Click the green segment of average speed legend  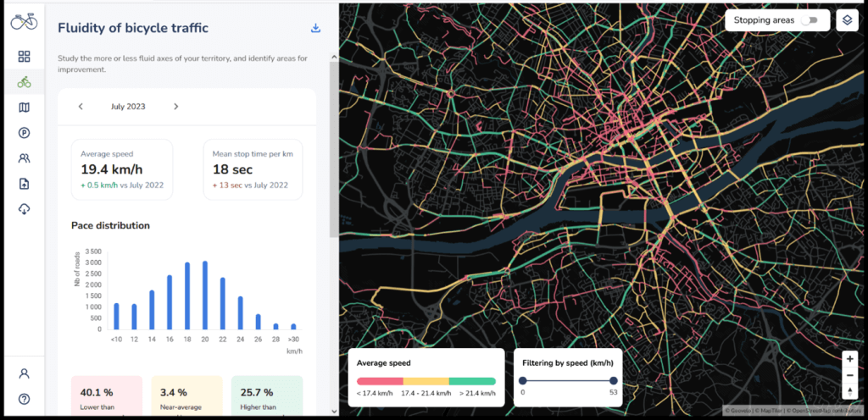click(472, 381)
